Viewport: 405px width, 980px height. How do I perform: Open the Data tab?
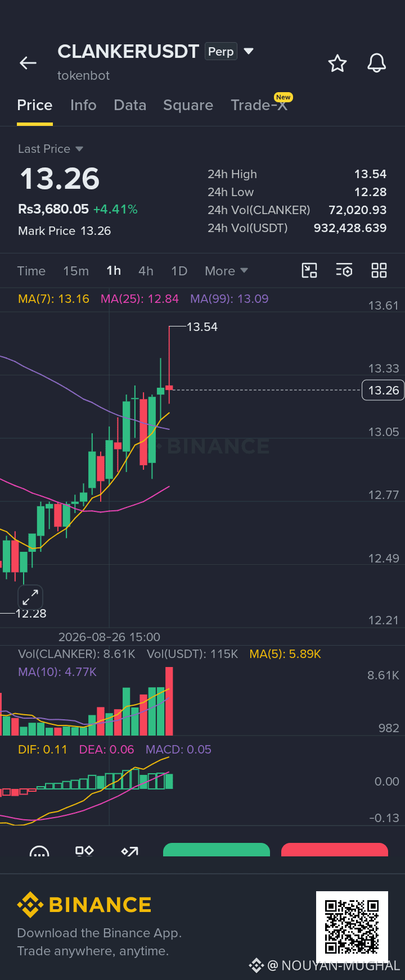click(x=130, y=105)
